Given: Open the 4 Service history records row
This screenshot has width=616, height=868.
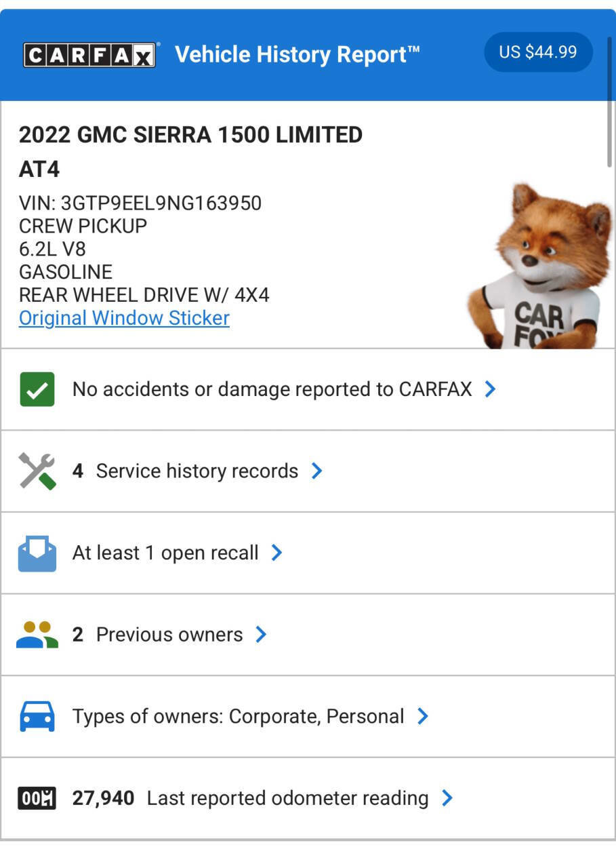Looking at the screenshot, I should point(197,471).
